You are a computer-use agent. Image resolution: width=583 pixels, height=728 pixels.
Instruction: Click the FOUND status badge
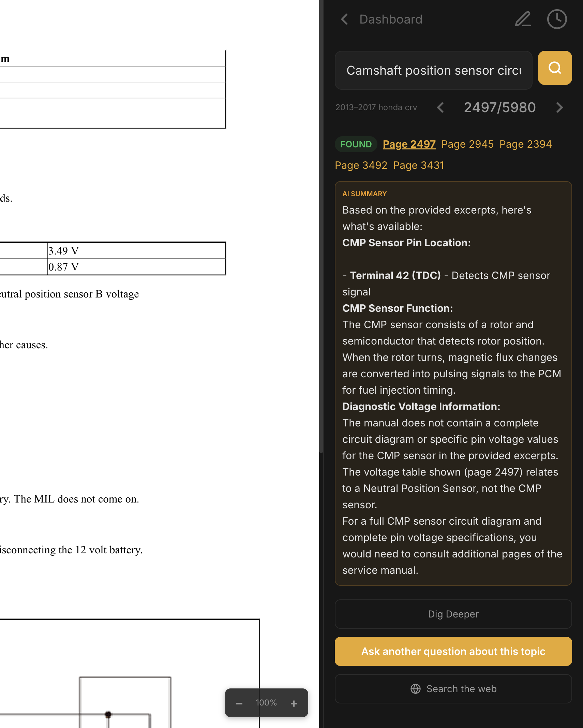[356, 144]
